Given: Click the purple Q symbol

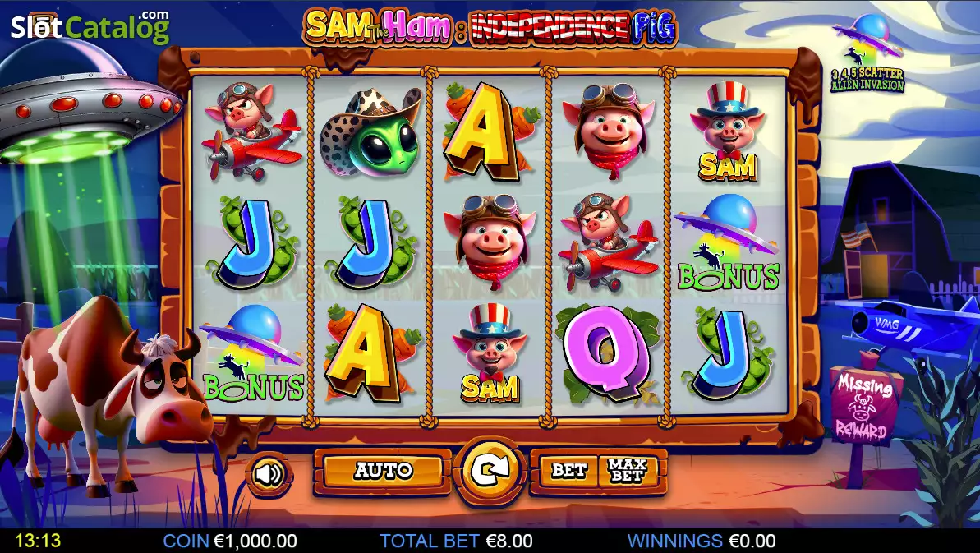Looking at the screenshot, I should point(606,353).
